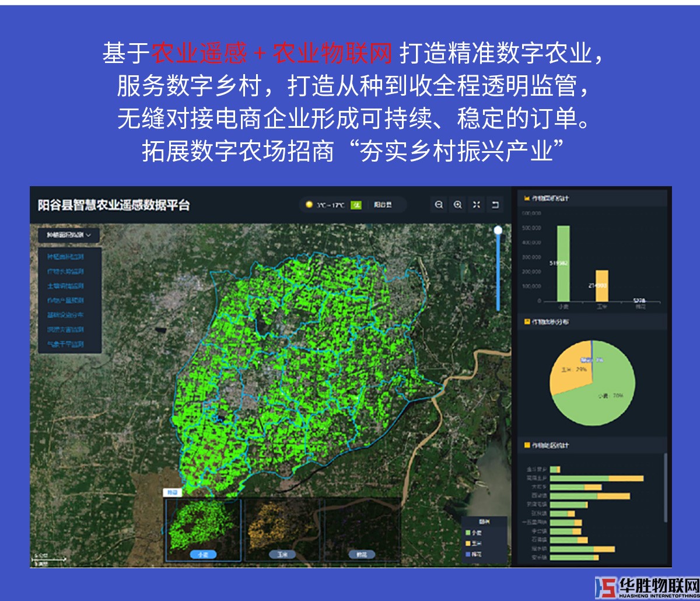The image size is (700, 601).
Task: Click the Huasheng IoT logo
Action: coord(646,588)
